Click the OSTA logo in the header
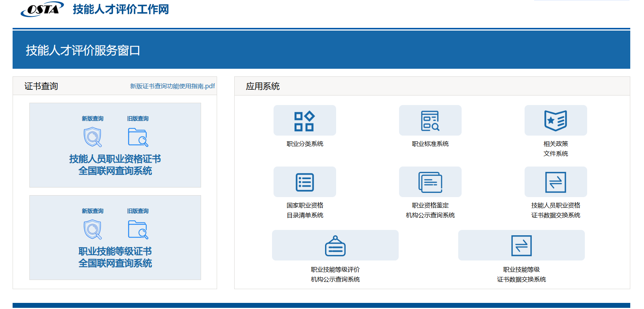This screenshot has height=309, width=644. tap(42, 9)
